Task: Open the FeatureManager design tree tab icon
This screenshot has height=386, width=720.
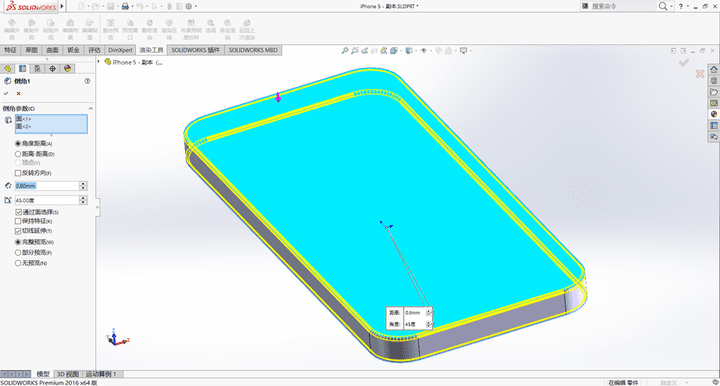Action: click(x=7, y=68)
